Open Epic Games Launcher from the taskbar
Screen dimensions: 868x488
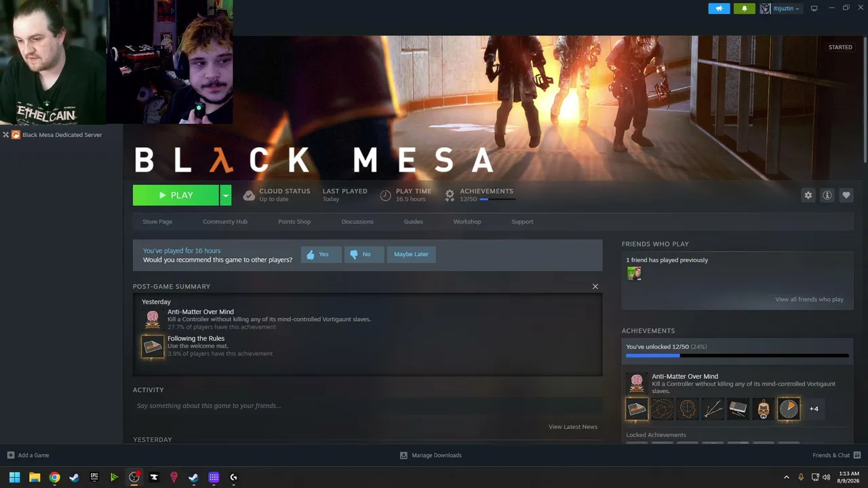[x=94, y=477]
